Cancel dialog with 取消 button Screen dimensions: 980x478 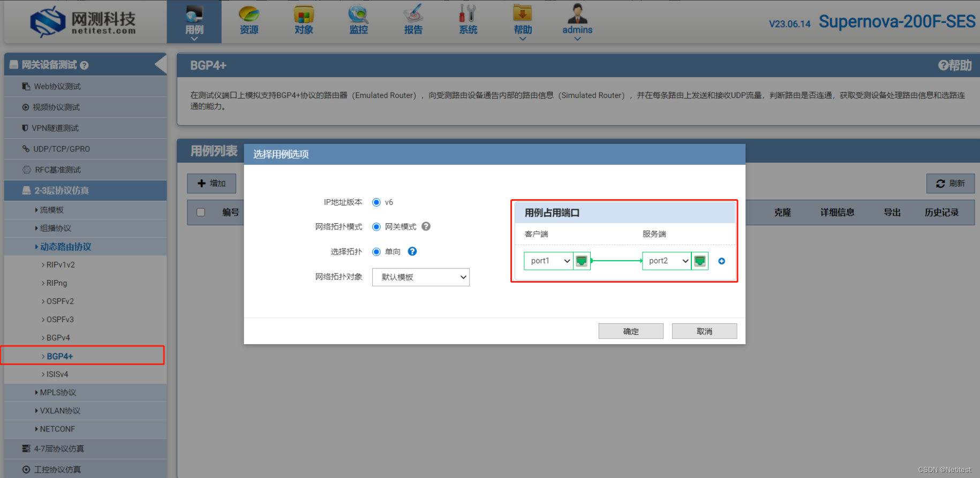(x=704, y=331)
